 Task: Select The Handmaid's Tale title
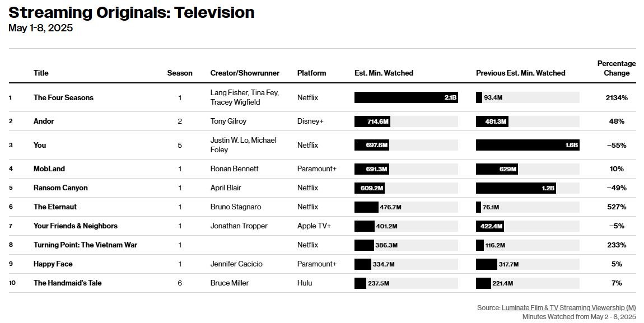(68, 283)
